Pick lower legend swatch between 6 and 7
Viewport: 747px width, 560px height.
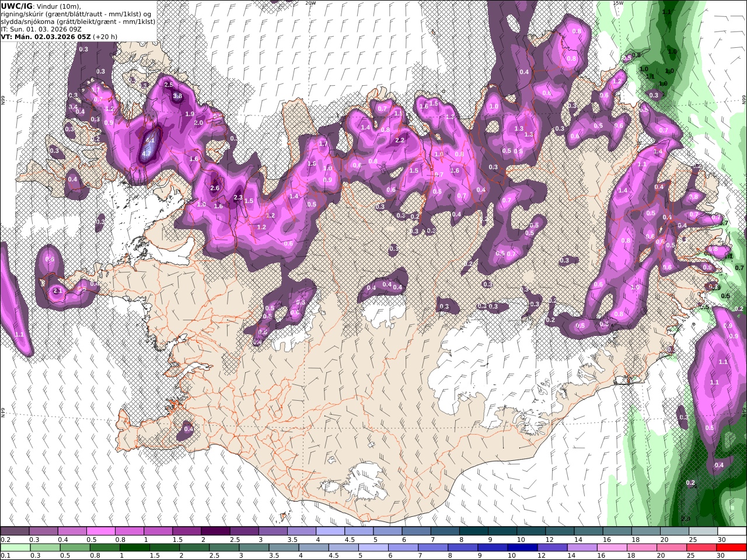coord(403,548)
